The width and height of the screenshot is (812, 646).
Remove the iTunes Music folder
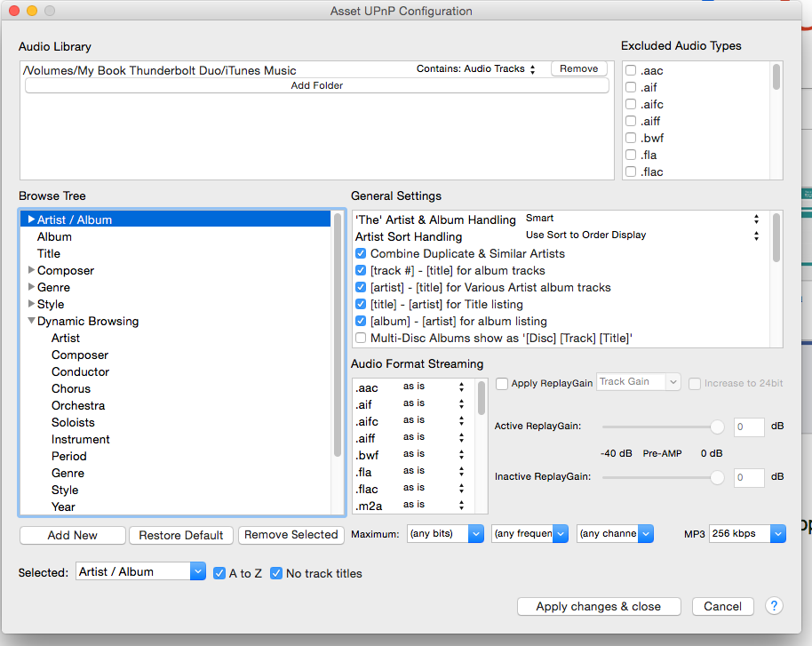pyautogui.click(x=578, y=68)
